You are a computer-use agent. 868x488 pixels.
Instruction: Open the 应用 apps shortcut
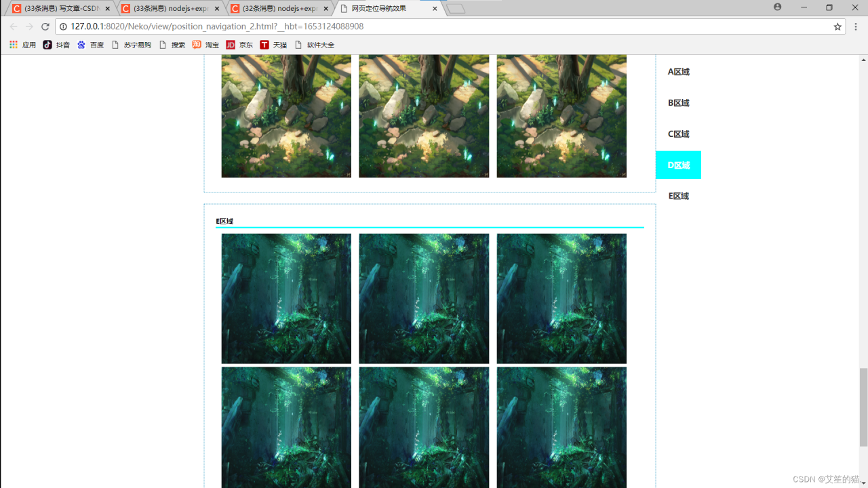[22, 45]
